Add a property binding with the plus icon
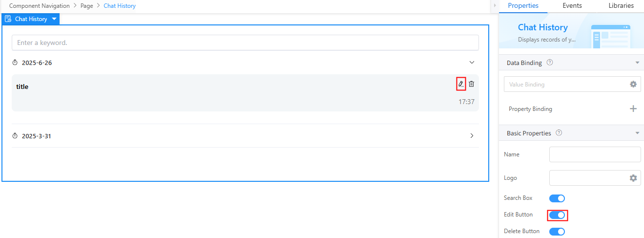The height and width of the screenshot is (238, 644). 633,108
